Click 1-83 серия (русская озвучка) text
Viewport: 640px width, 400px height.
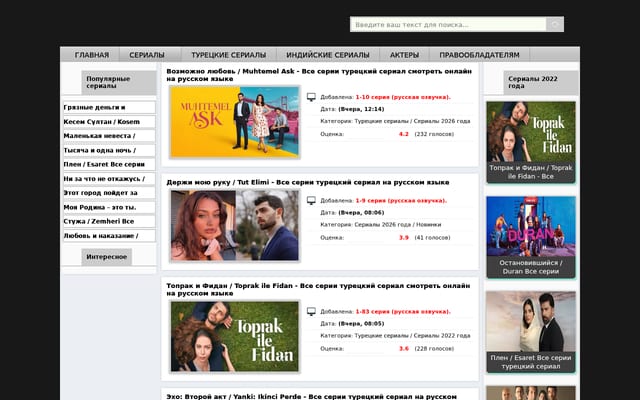click(403, 311)
